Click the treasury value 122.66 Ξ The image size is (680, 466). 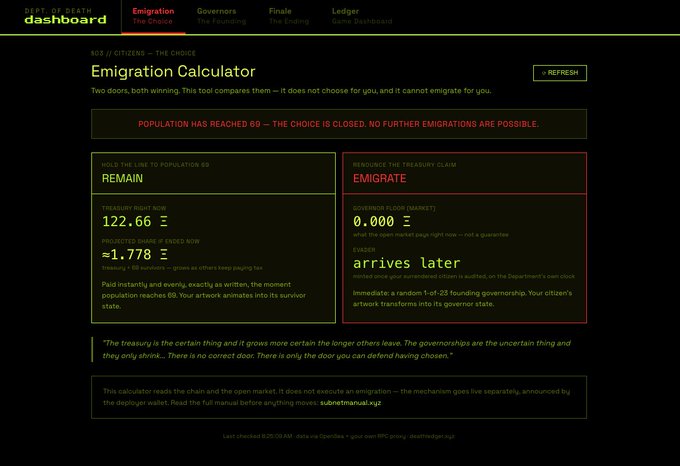click(x=134, y=222)
